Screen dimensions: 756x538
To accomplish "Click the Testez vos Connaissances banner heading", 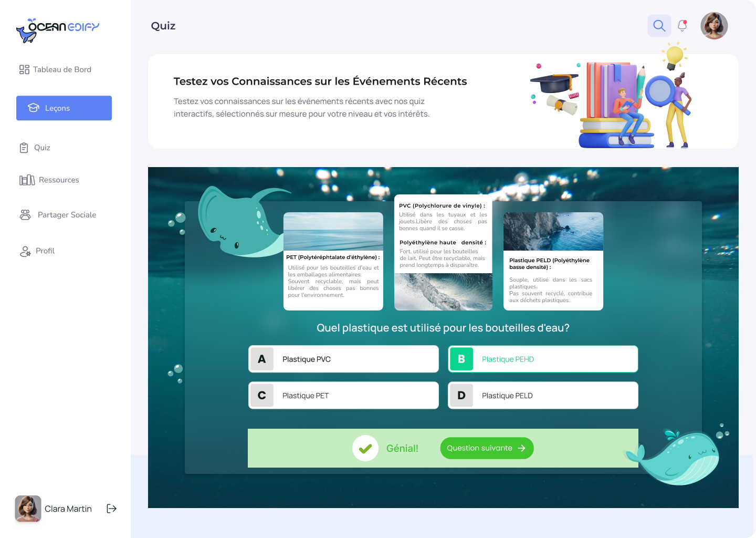I will click(x=320, y=81).
